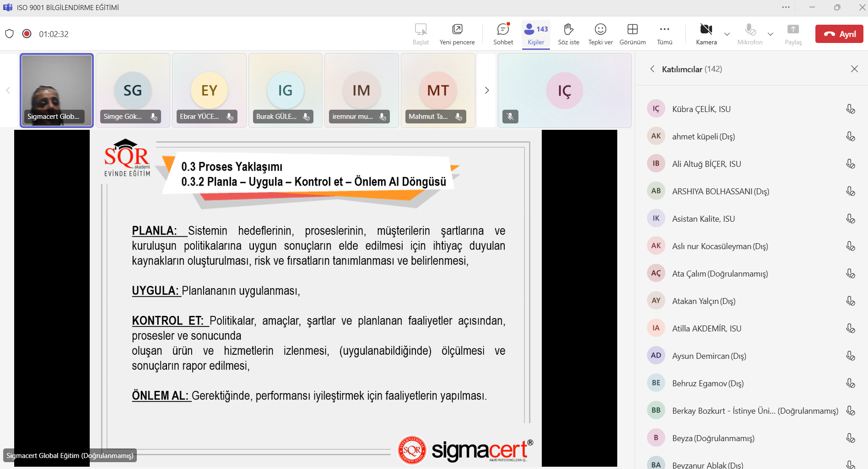Screen dimensions: 868x469
Task: Expand camera options dropdown arrow
Action: (727, 34)
